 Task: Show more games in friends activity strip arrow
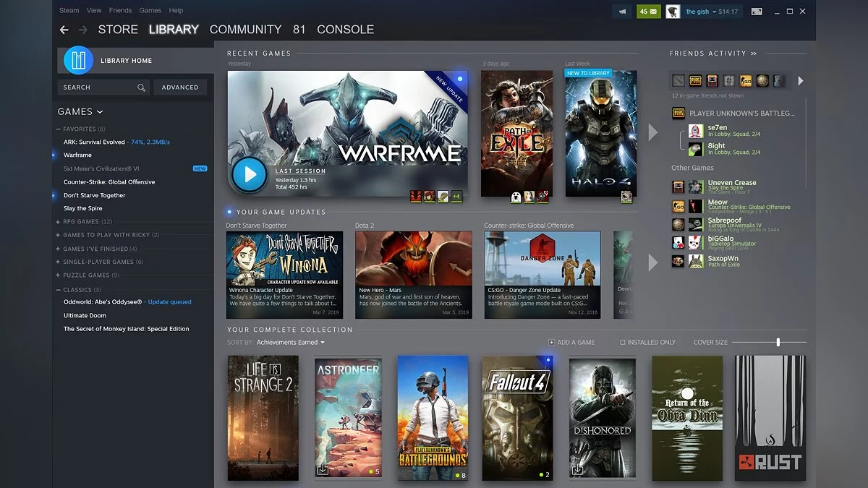[800, 81]
